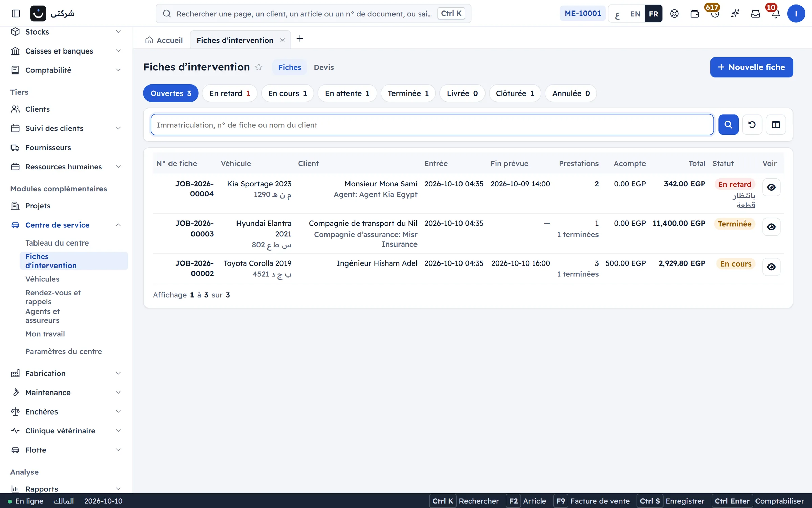The height and width of the screenshot is (508, 812).
Task: Click the global Rechercher search bar
Action: click(313, 14)
